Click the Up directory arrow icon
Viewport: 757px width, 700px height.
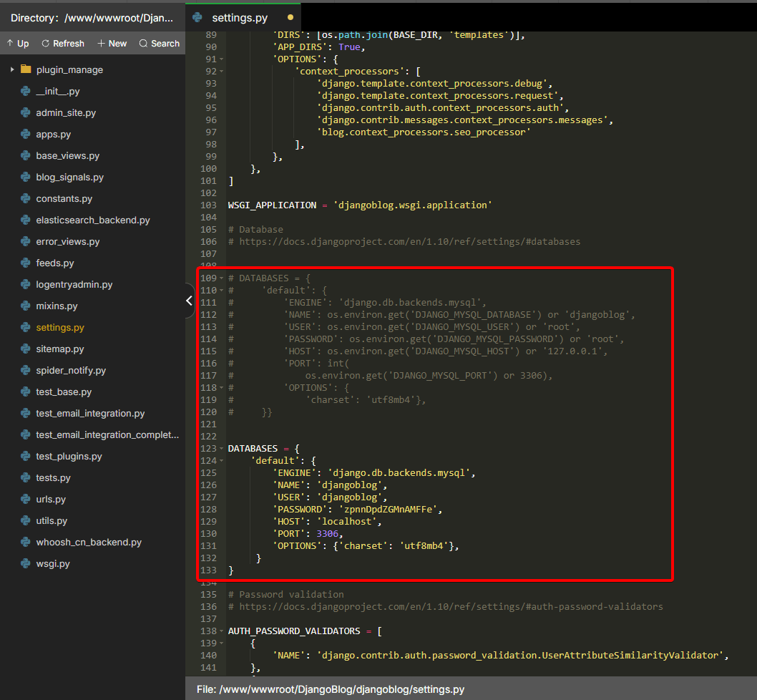10,44
